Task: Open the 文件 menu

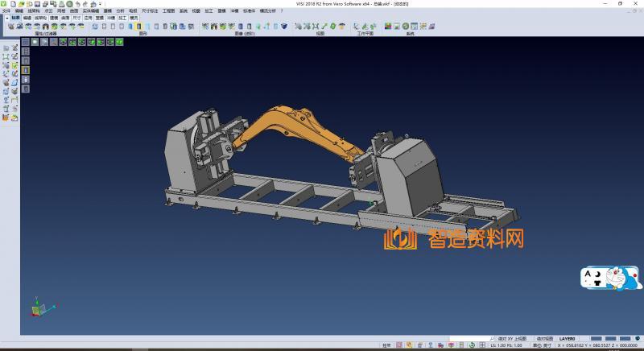Action: (x=6, y=10)
